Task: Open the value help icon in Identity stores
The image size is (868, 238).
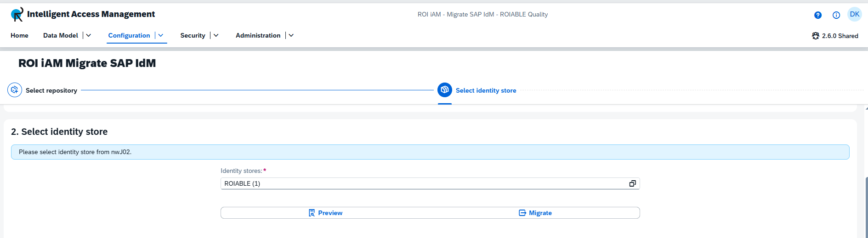Action: 633,183
